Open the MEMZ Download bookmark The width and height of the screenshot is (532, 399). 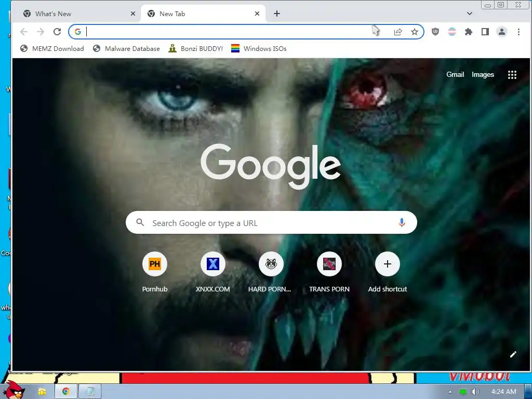pyautogui.click(x=52, y=48)
